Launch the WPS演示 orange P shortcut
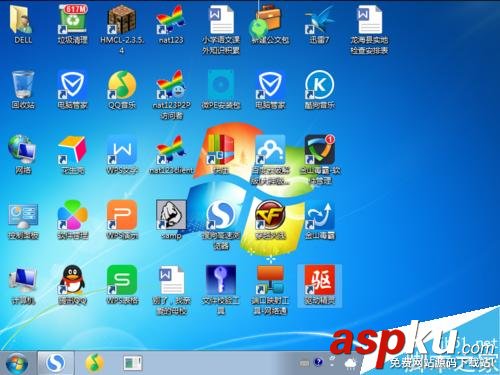Image resolution: width=500 pixels, height=375 pixels. point(122,215)
